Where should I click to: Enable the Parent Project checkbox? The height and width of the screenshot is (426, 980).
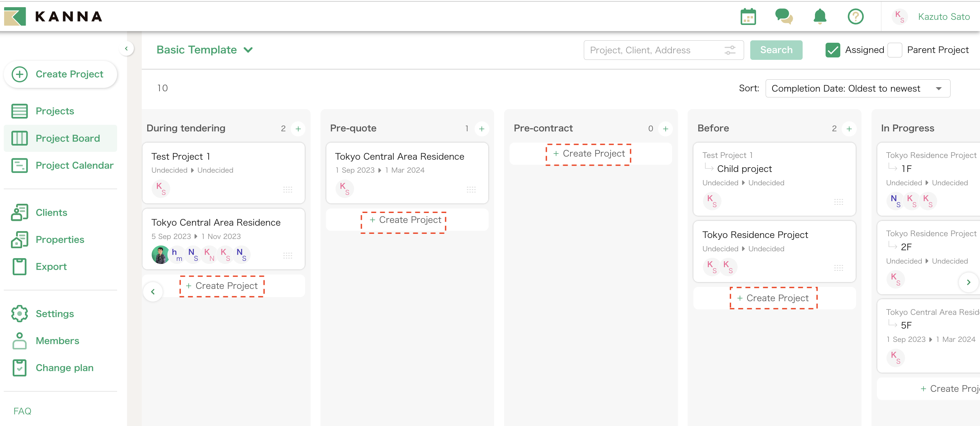(894, 50)
